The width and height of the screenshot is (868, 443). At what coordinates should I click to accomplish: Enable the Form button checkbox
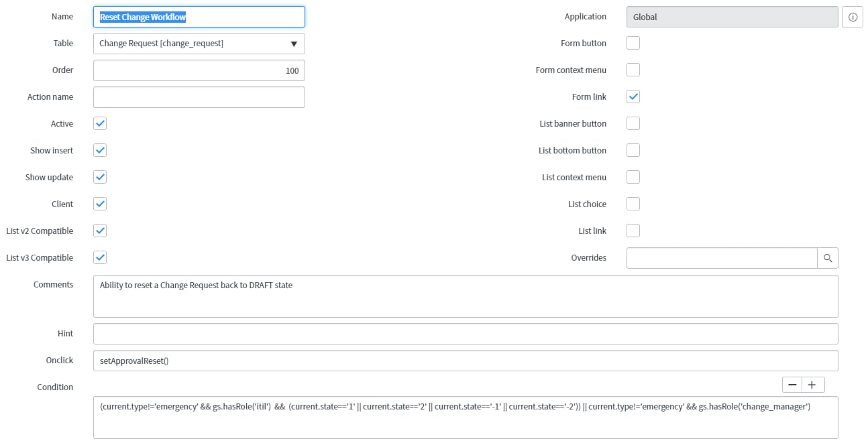pos(633,43)
